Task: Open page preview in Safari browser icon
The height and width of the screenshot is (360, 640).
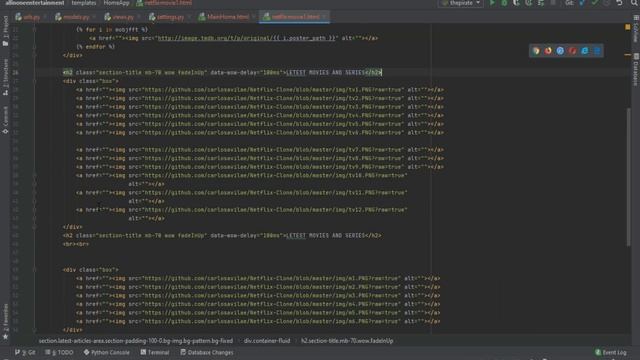Action: pyautogui.click(x=560, y=51)
